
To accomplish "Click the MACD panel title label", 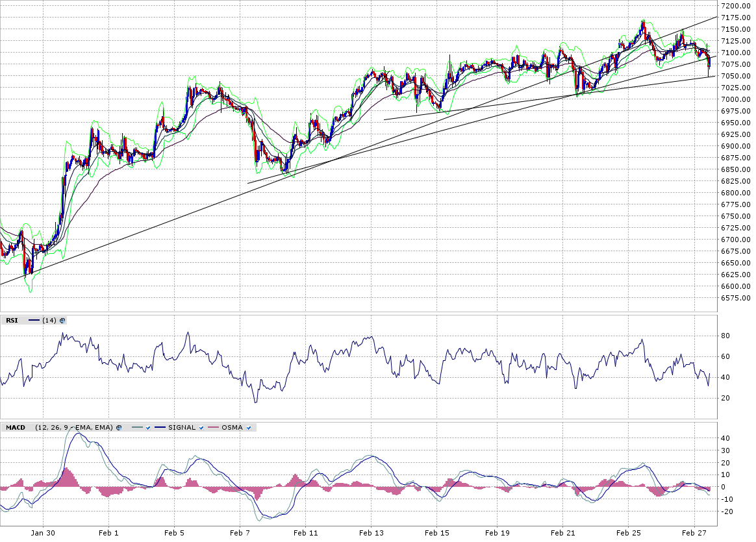I will tap(14, 427).
